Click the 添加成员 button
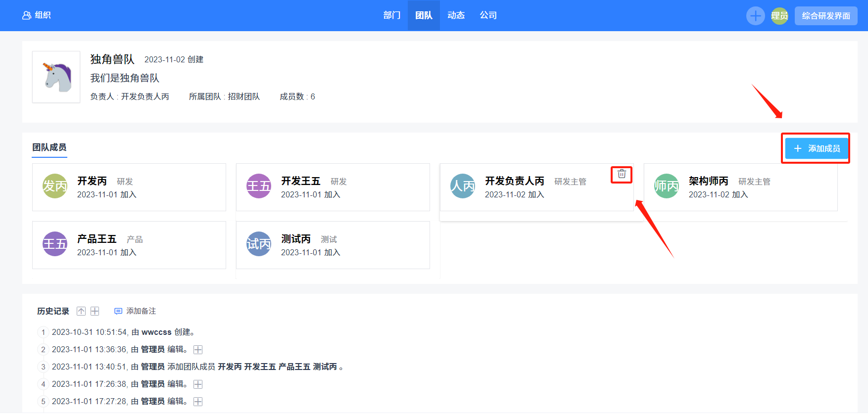 point(817,148)
